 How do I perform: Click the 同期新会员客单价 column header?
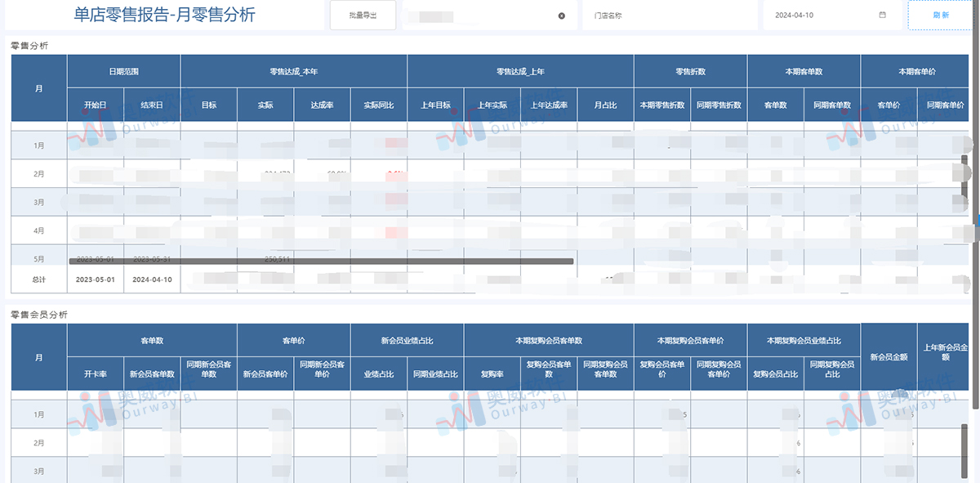pos(322,374)
